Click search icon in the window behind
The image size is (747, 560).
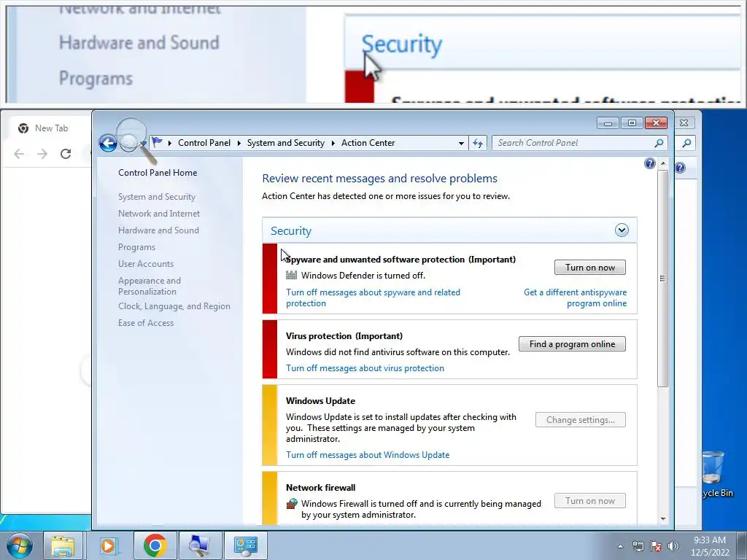pos(686,143)
